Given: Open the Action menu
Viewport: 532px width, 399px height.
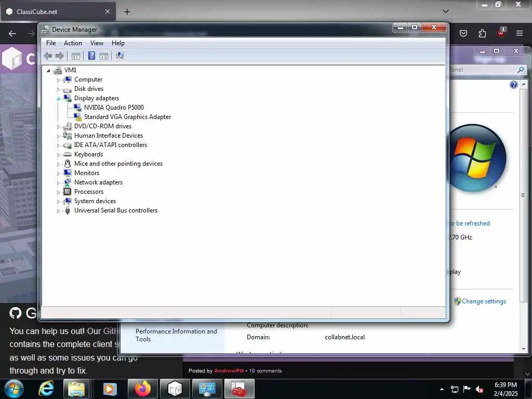Looking at the screenshot, I should click(x=73, y=43).
